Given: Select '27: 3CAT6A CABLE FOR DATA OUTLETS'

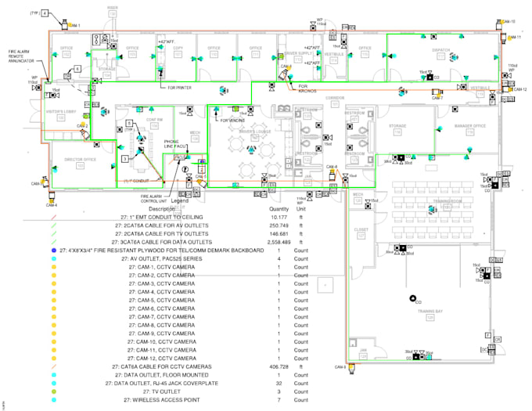Looking at the screenshot, I should pyautogui.click(x=161, y=243).
